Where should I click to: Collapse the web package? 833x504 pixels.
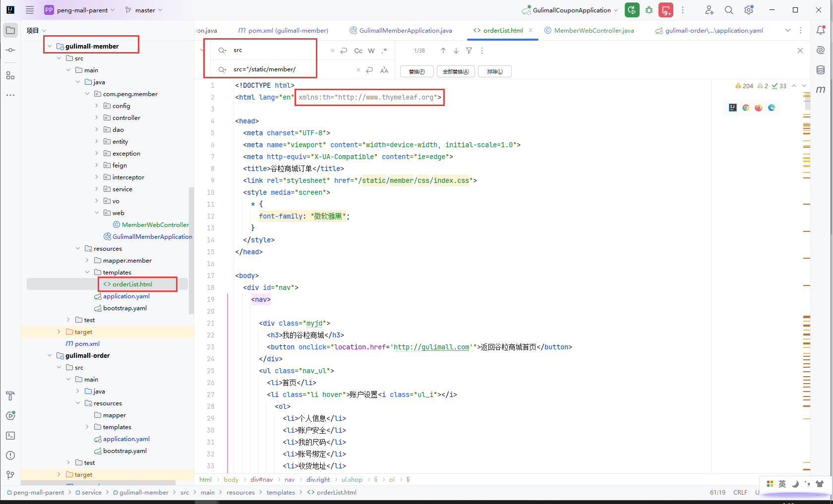97,213
